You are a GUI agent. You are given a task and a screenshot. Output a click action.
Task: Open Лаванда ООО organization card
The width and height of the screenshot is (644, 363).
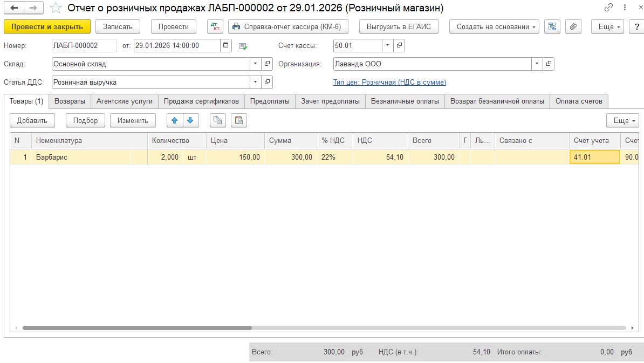coord(549,64)
